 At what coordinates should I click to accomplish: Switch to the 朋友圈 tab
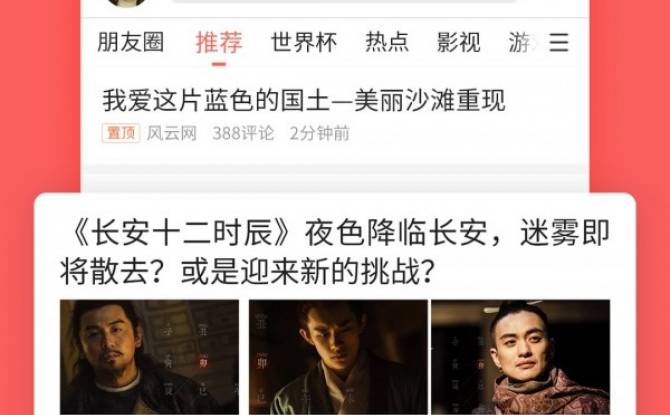point(131,42)
